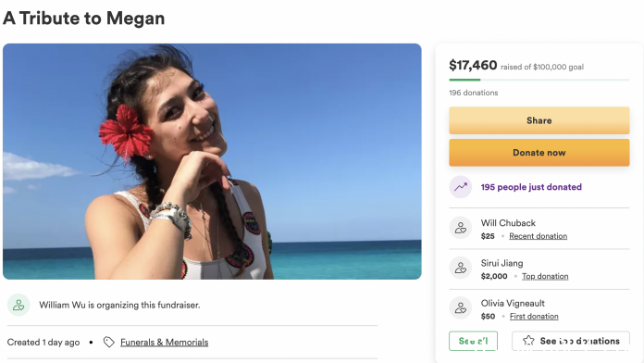644x363 pixels.
Task: Click Olivia Vigneault's donor avatar icon
Action: click(461, 308)
